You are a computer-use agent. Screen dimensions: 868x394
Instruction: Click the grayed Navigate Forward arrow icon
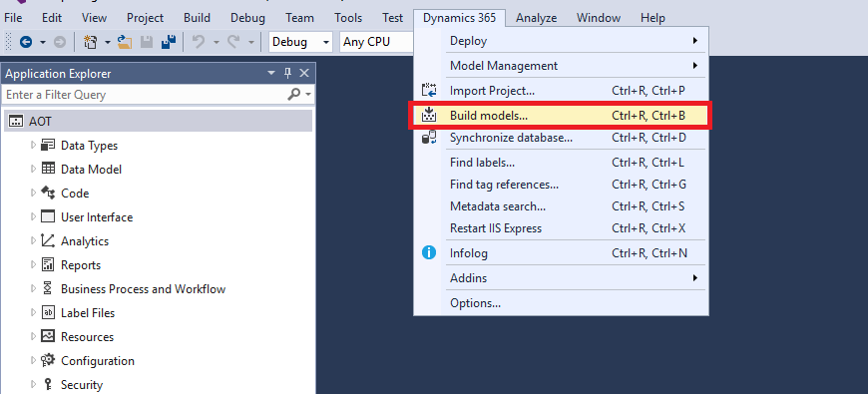coord(60,42)
